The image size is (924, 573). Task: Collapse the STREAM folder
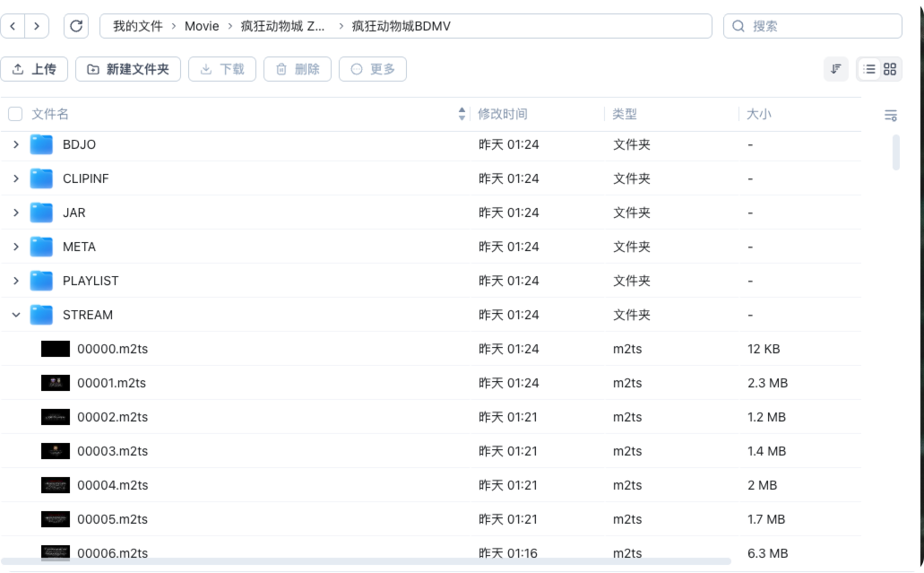[16, 315]
